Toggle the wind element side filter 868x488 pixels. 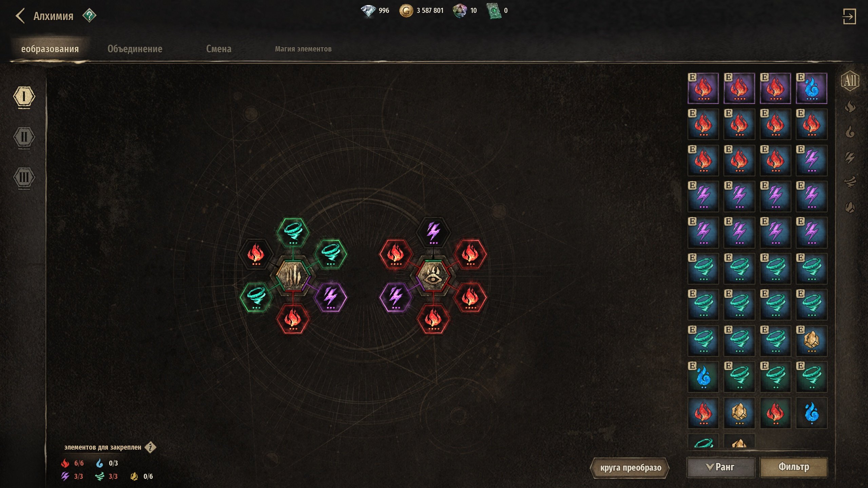pos(850,182)
